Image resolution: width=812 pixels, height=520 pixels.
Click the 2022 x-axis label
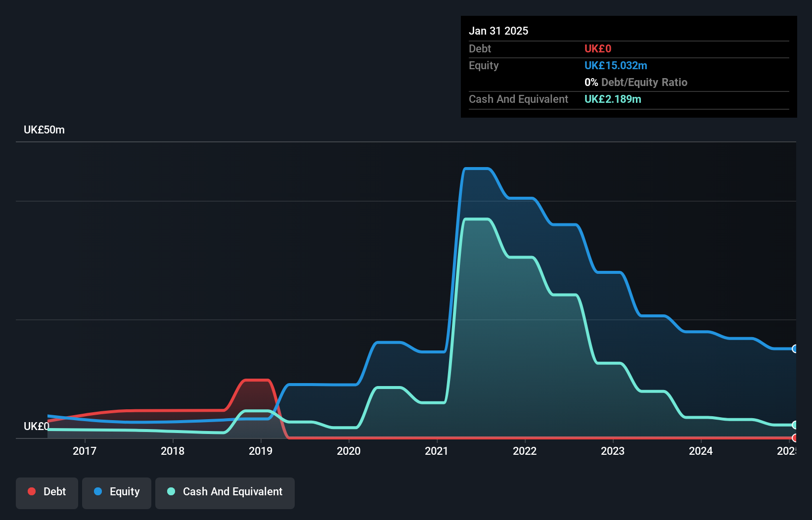tap(525, 451)
